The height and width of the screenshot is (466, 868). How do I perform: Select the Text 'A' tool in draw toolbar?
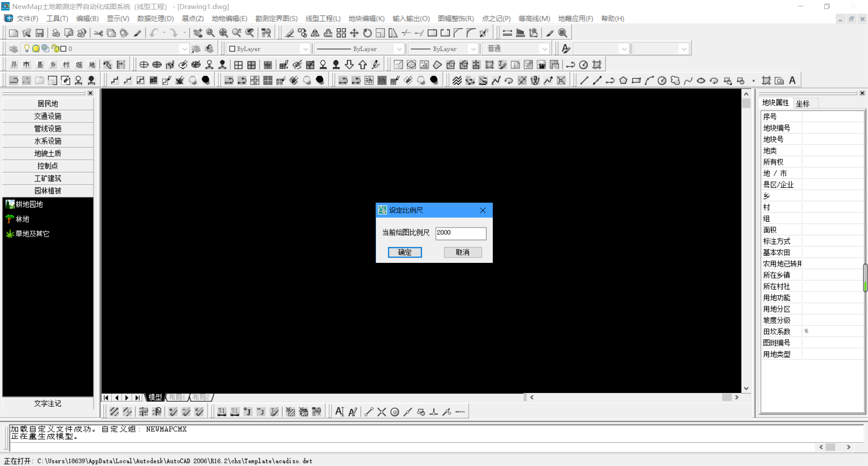[x=793, y=81]
